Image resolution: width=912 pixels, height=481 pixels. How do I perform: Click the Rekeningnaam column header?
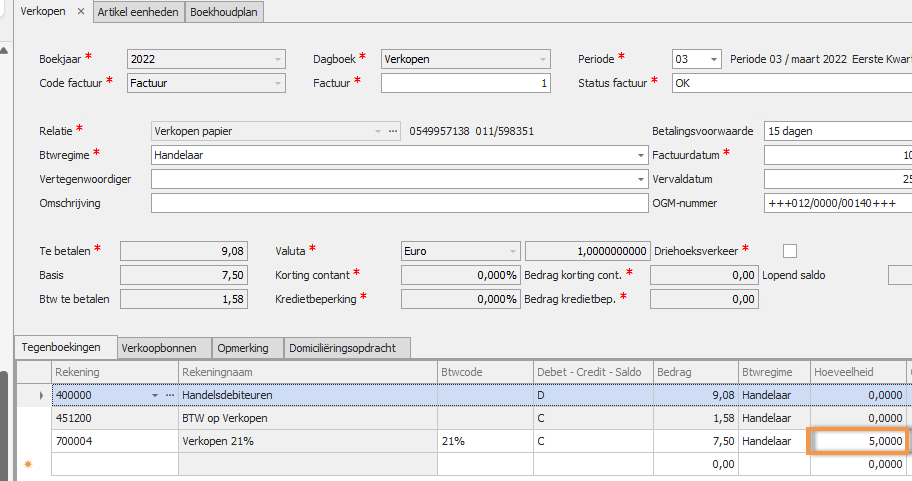click(307, 372)
